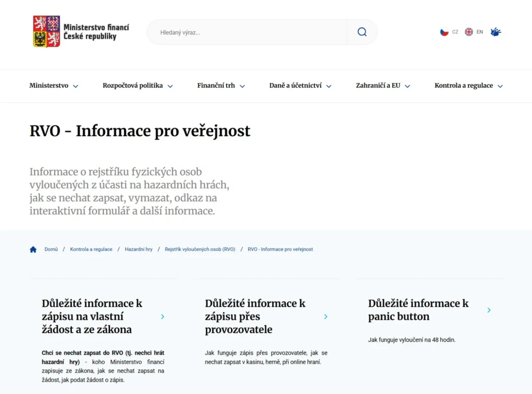This screenshot has height=394, width=532.
Task: Click the Kontrola a regulace breadcrumb link
Action: [91, 250]
